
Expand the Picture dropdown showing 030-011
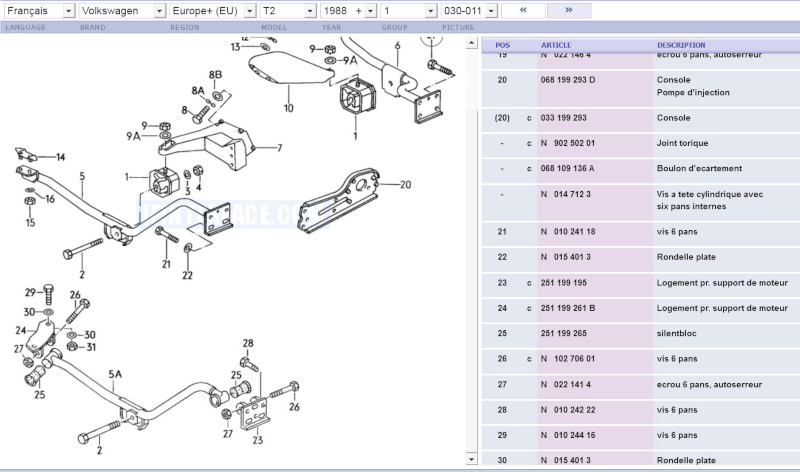point(465,10)
